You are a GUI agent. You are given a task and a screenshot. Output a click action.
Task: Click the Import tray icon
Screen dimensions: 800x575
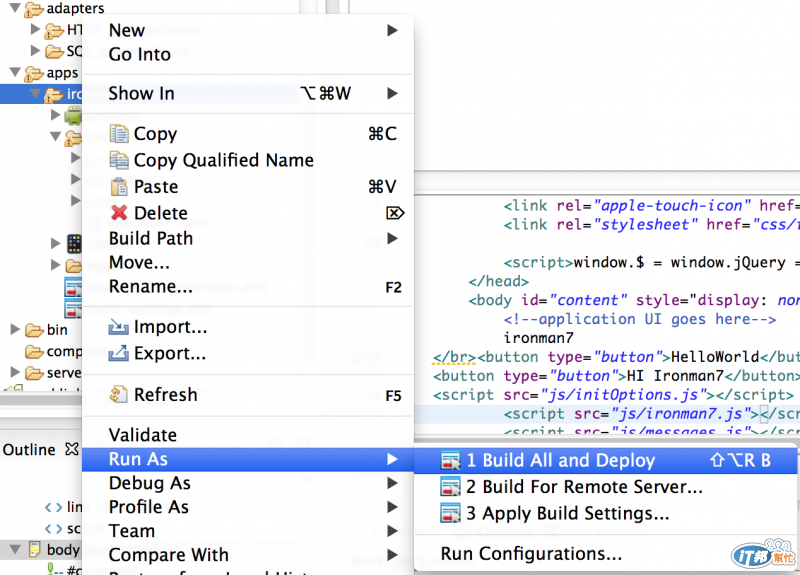[118, 327]
